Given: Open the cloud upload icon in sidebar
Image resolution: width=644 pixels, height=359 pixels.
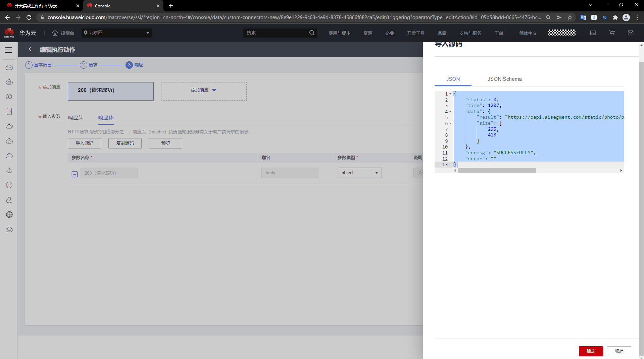Looking at the screenshot, I should [9, 141].
